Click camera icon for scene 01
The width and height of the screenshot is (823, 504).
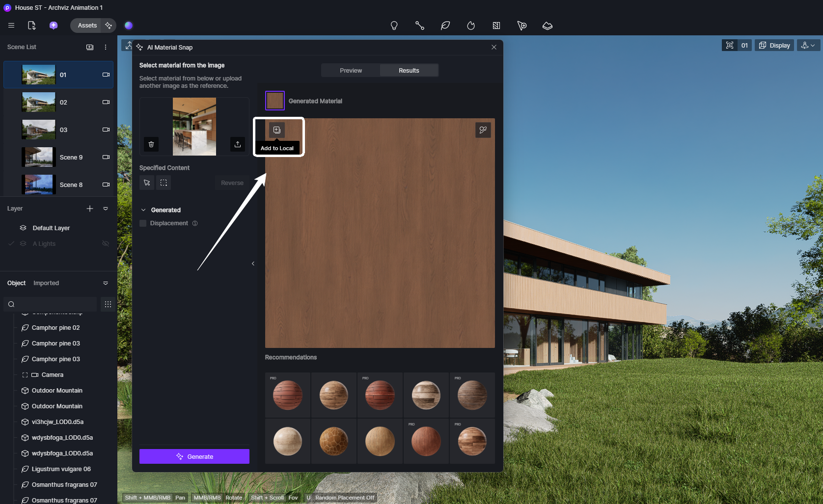click(106, 75)
